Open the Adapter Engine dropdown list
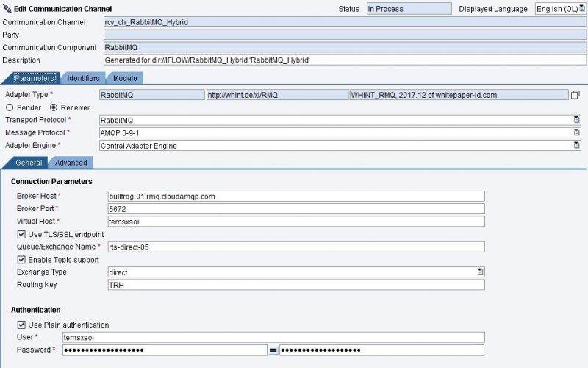The image size is (588, 368). [x=577, y=145]
